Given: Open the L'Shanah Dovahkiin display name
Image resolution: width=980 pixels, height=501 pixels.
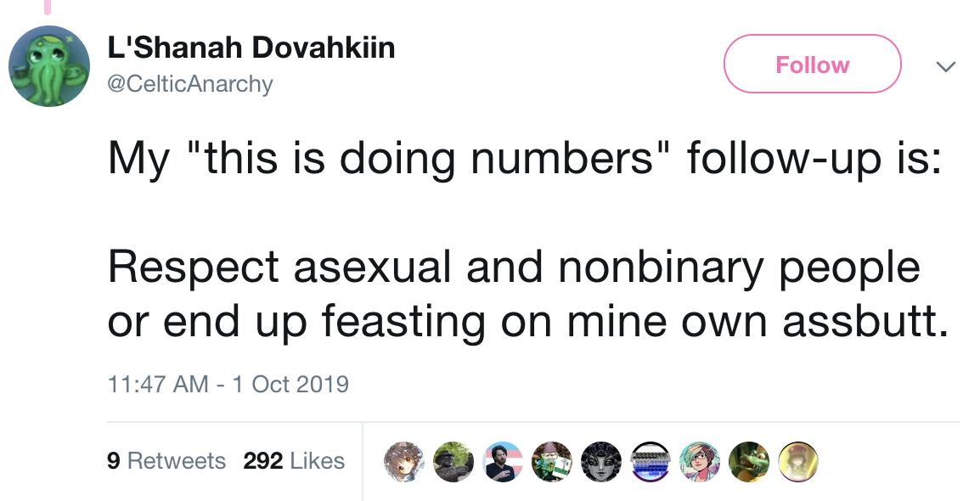Looking at the screenshot, I should [251, 48].
